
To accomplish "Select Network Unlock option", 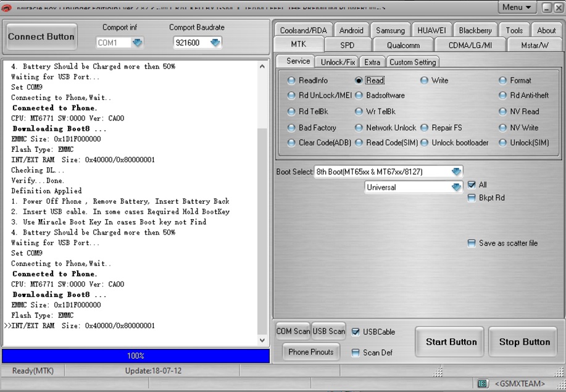I will click(386, 127).
